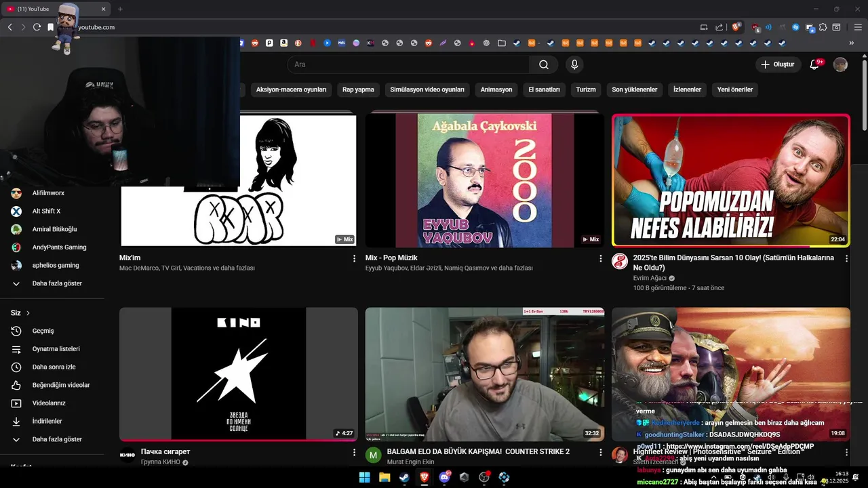The image size is (868, 488).
Task: Filter by Aksiyon-macera oyunları chip
Action: click(291, 89)
